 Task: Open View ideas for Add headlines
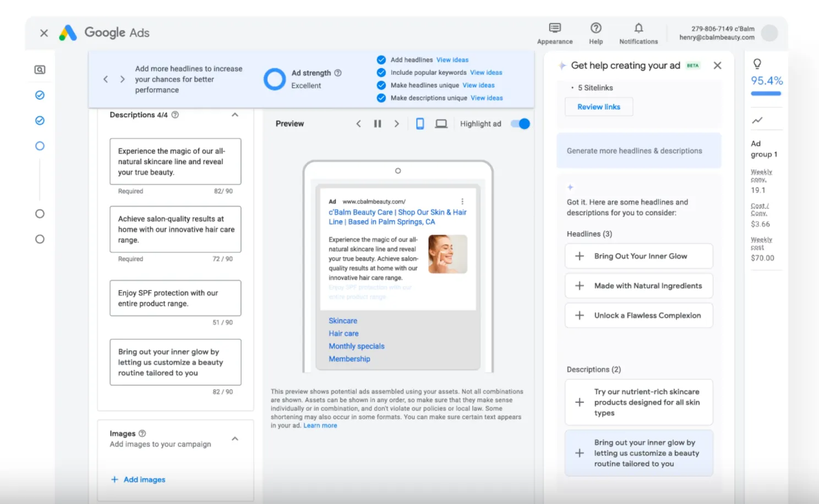point(452,60)
